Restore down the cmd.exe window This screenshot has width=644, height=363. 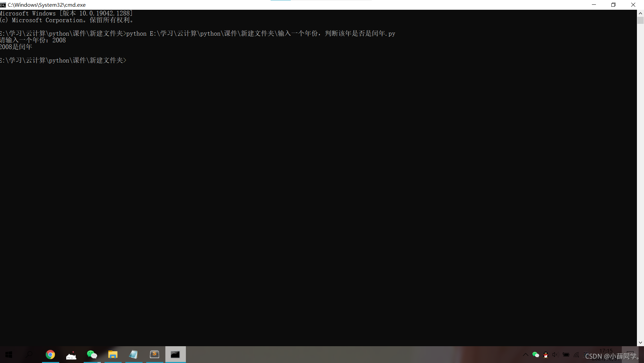coord(613,5)
